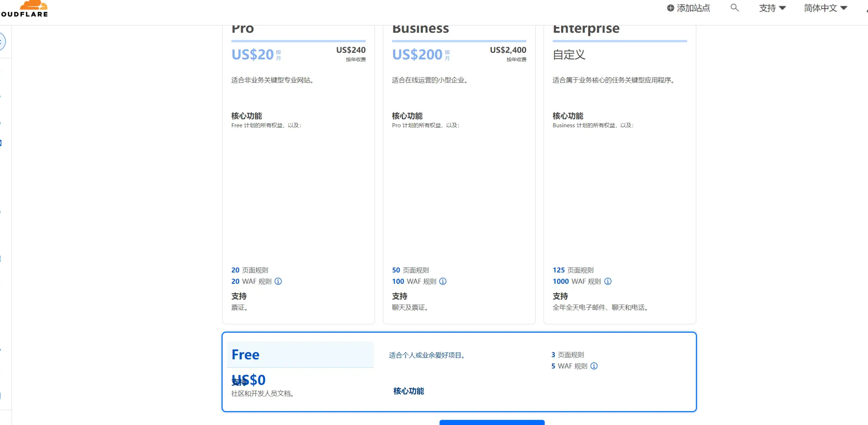This screenshot has height=425, width=868.
Task: Click Enterprise's 自定义 pricing text
Action: [569, 55]
